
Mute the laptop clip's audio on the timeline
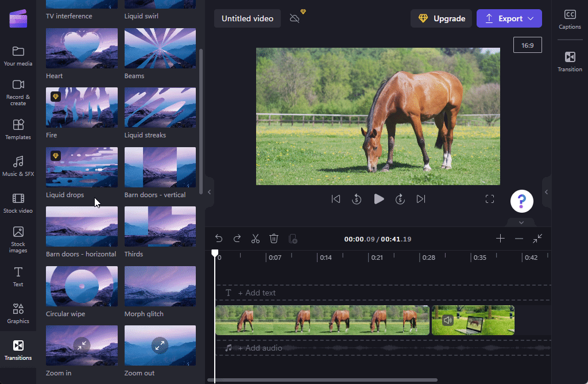pyautogui.click(x=448, y=320)
